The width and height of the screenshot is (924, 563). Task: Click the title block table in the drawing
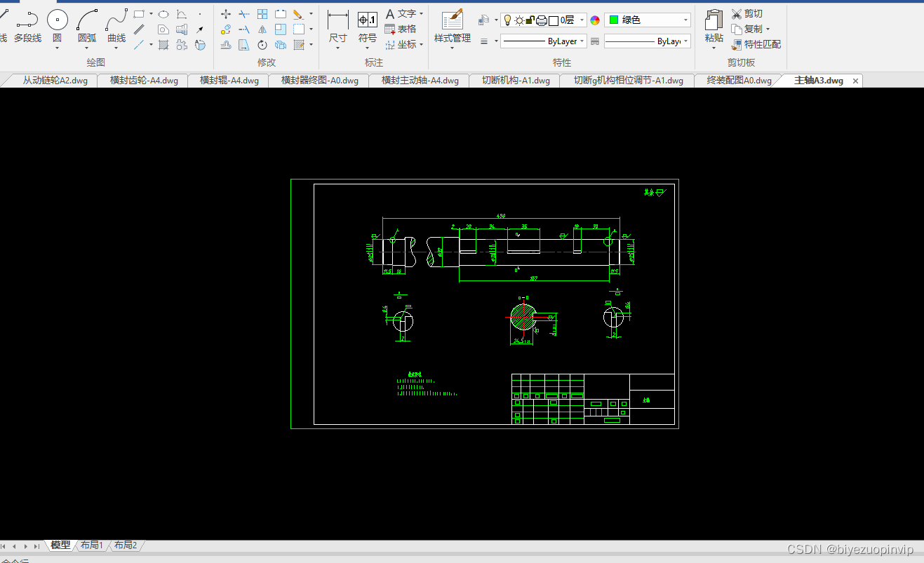pos(593,399)
